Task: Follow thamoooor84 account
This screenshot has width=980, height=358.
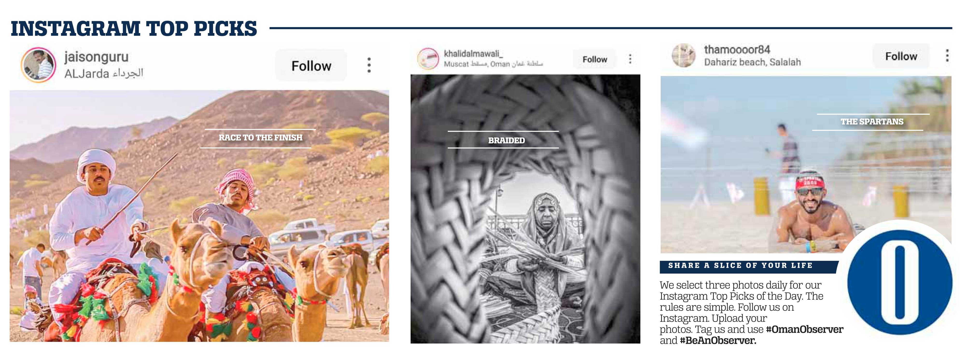Action: (x=901, y=56)
